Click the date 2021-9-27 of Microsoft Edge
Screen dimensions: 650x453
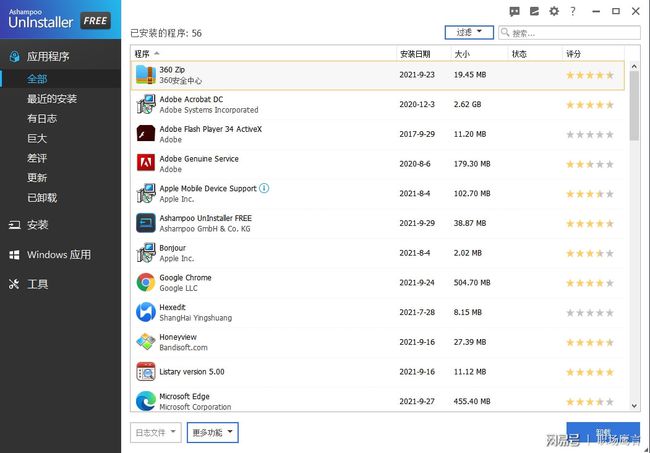click(x=417, y=401)
